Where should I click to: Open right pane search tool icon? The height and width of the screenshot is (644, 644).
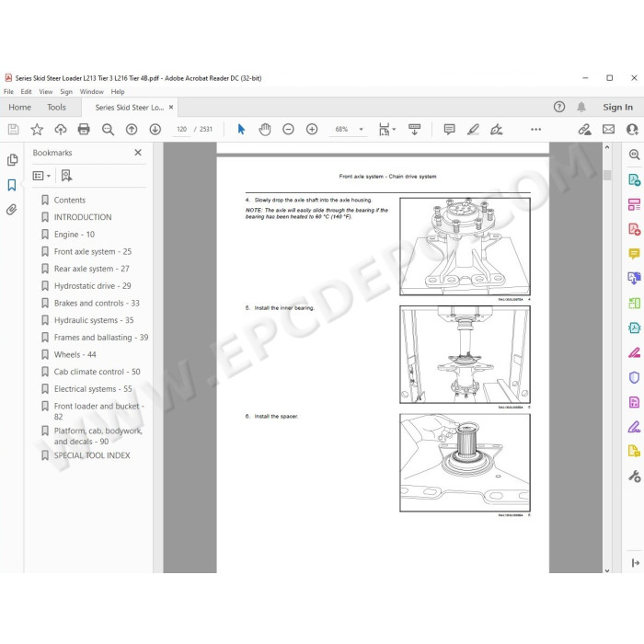(x=634, y=155)
